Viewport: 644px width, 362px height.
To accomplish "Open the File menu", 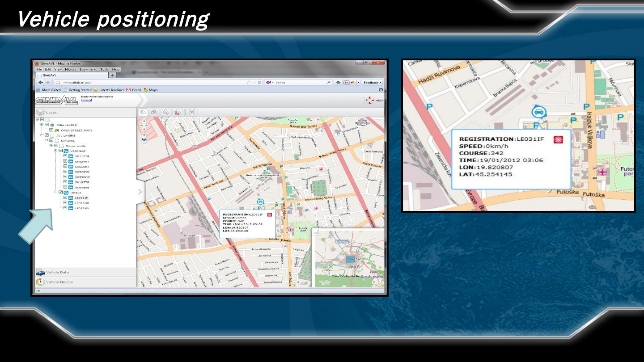I will click(x=39, y=70).
